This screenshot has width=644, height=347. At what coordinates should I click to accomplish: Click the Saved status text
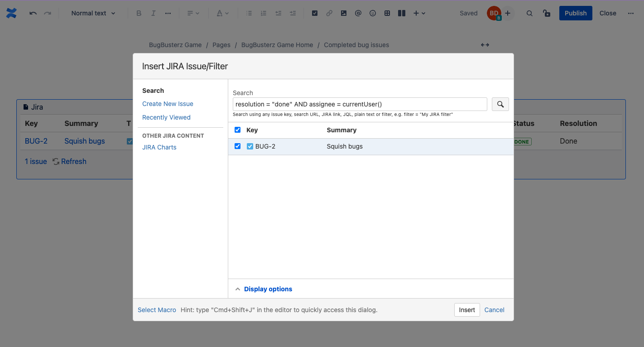pyautogui.click(x=469, y=13)
